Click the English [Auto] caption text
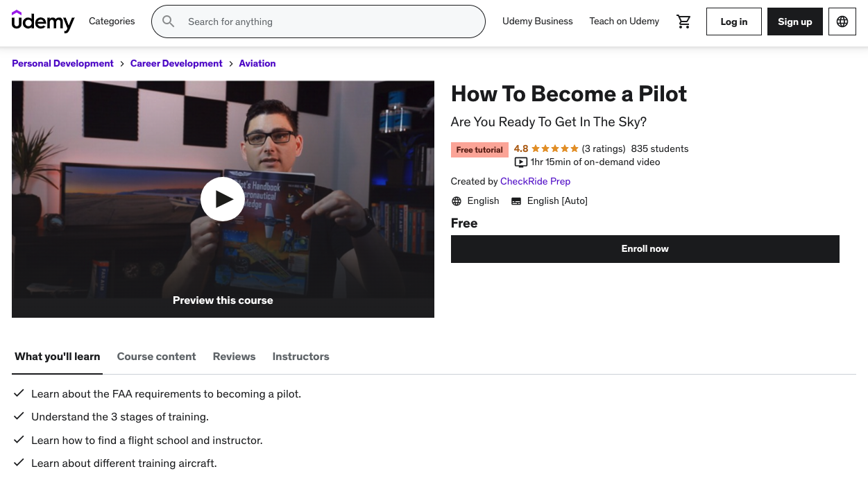 [x=557, y=201]
